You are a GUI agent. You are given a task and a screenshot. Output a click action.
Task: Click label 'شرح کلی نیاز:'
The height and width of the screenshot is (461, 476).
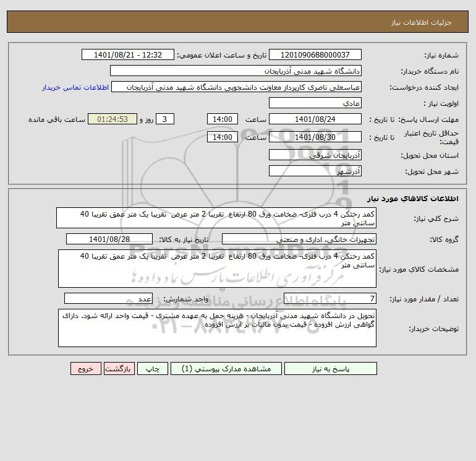[436, 218]
